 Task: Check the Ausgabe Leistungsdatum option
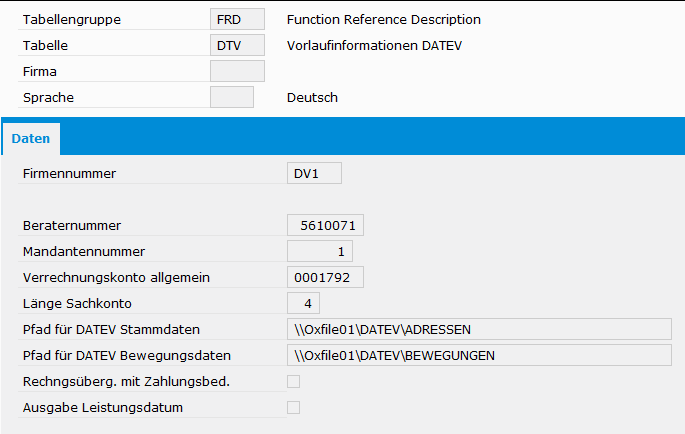coord(293,407)
